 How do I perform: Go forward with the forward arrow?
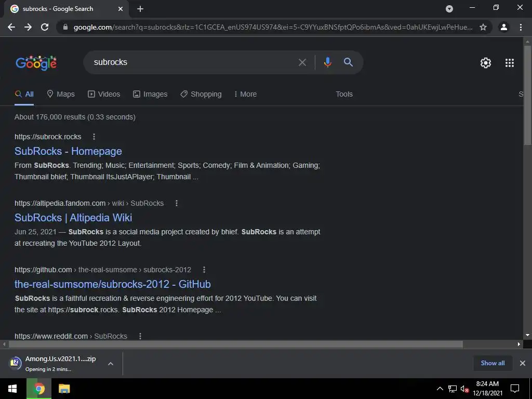click(x=28, y=27)
